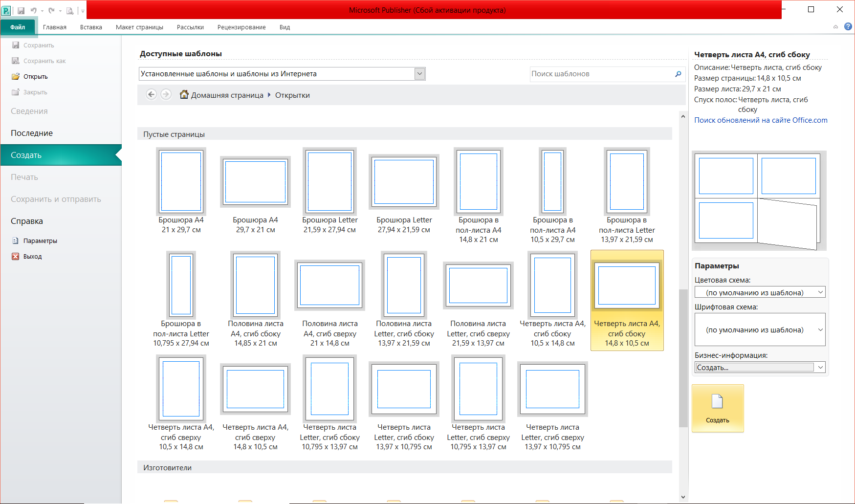Open Сведения in the backstage menu
The image size is (855, 504).
[x=29, y=111]
